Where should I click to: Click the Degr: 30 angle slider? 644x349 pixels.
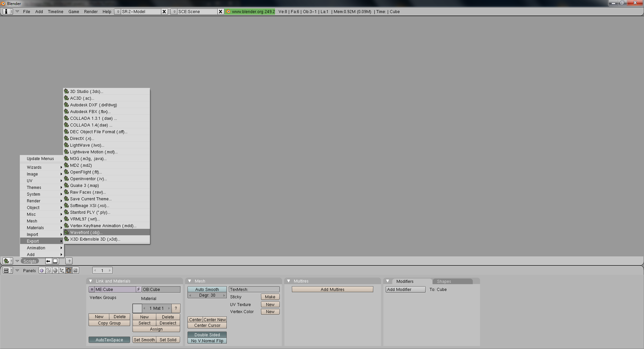coord(207,295)
